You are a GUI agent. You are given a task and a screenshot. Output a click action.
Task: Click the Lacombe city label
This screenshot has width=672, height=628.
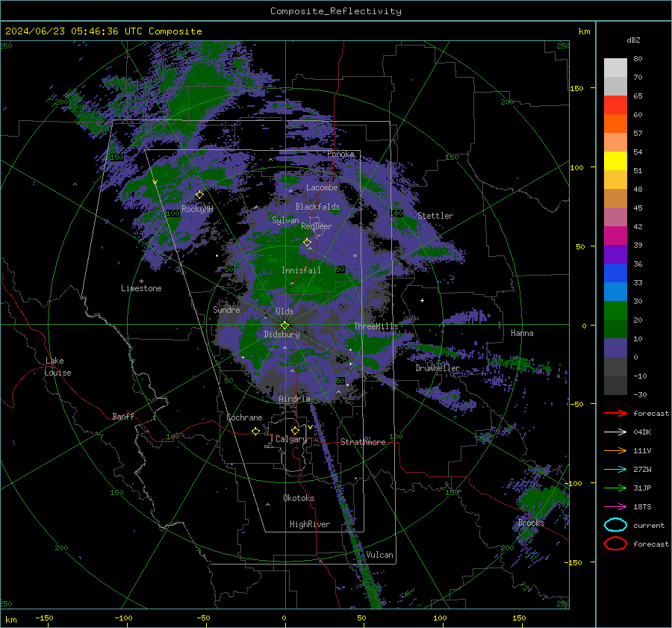click(x=322, y=187)
